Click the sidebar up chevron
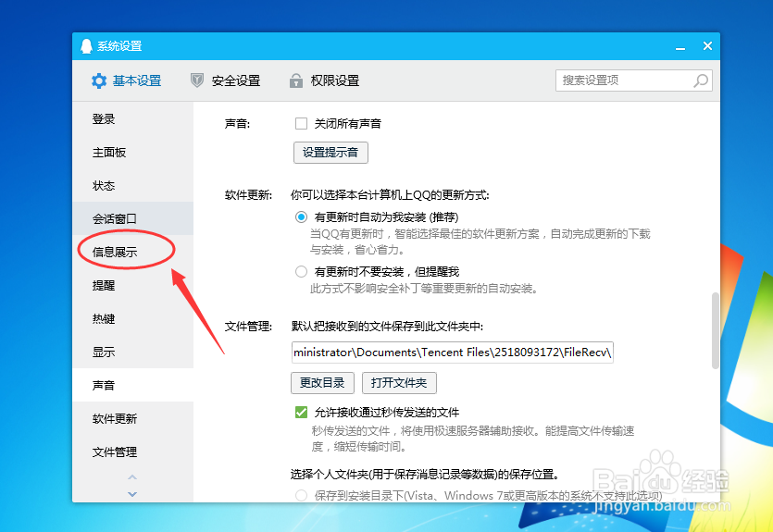This screenshot has width=773, height=532. [132, 477]
